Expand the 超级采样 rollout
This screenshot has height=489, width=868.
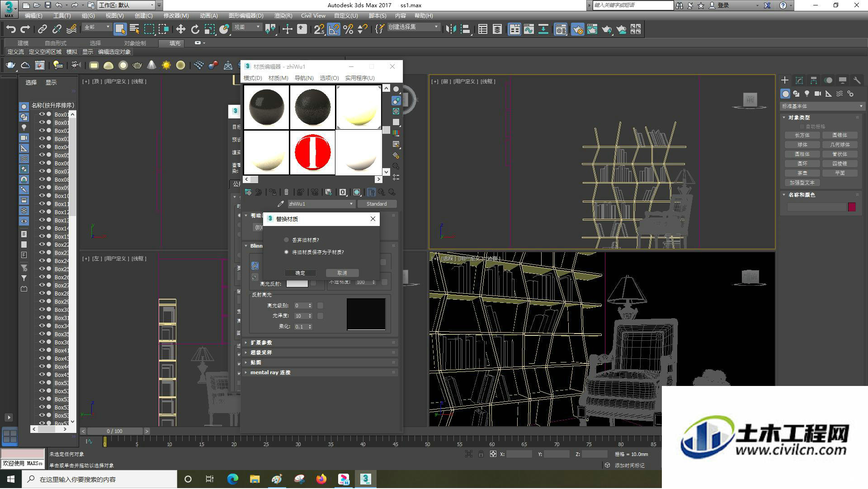tap(320, 353)
